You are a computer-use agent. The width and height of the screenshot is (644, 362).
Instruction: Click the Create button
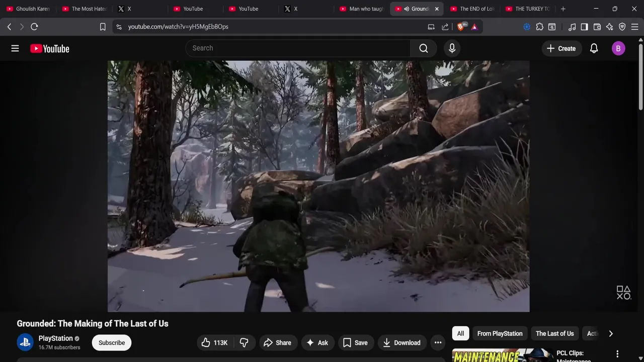[x=561, y=48]
